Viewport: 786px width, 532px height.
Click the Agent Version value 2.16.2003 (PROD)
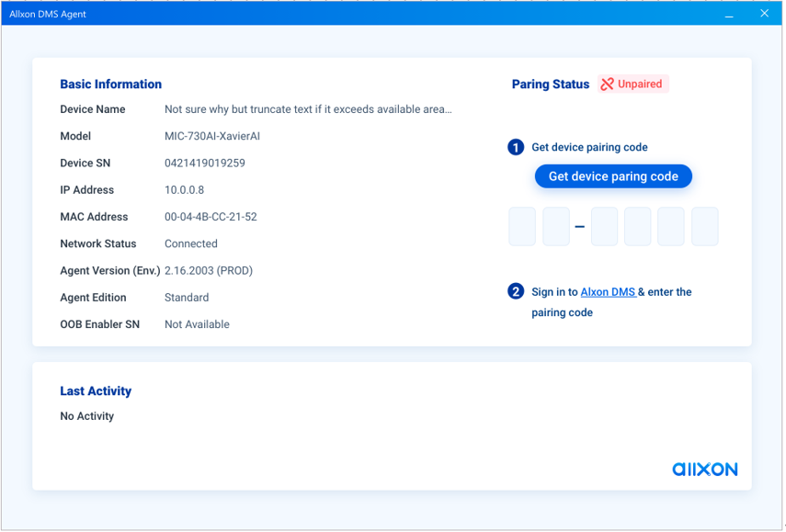[x=209, y=271]
